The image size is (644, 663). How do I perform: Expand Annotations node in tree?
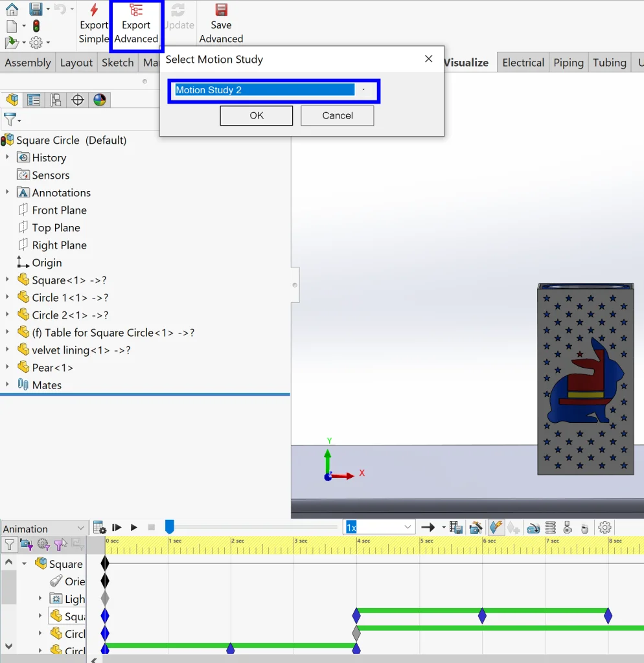tap(7, 192)
